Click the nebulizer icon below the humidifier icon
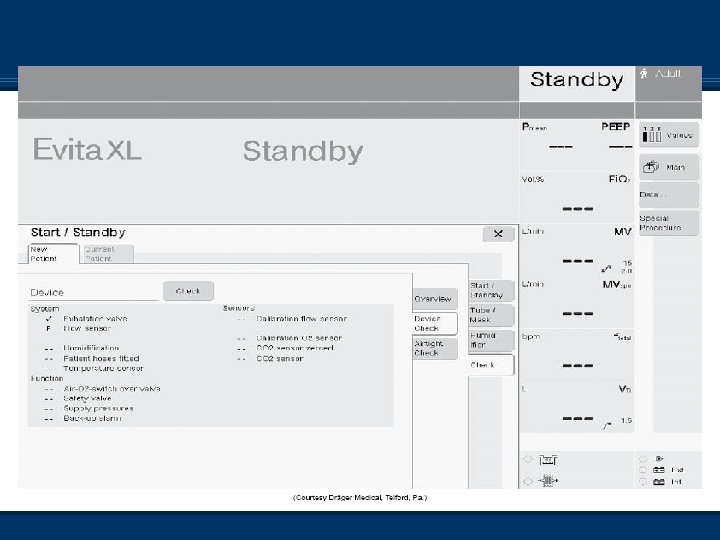 tap(548, 481)
